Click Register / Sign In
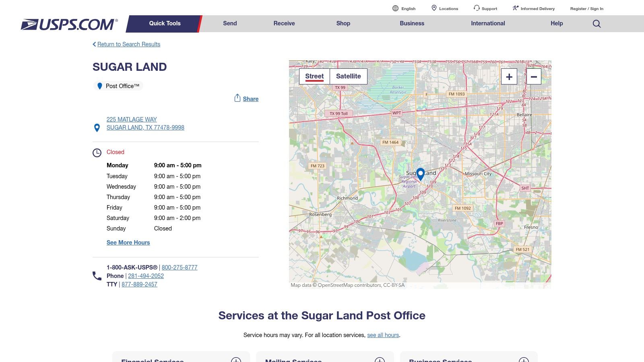Screen dimensions: 644x362 [586, 8]
